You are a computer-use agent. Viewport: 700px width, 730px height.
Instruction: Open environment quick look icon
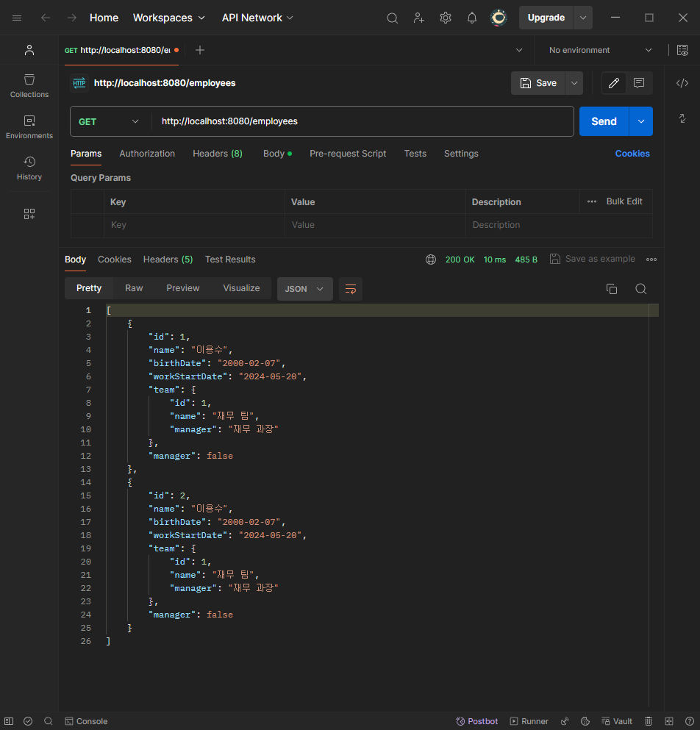[x=682, y=50]
